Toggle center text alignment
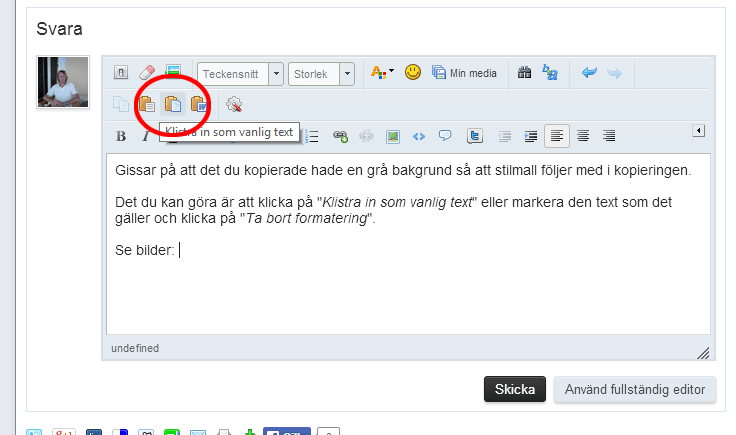The height and width of the screenshot is (435, 736). click(x=582, y=136)
